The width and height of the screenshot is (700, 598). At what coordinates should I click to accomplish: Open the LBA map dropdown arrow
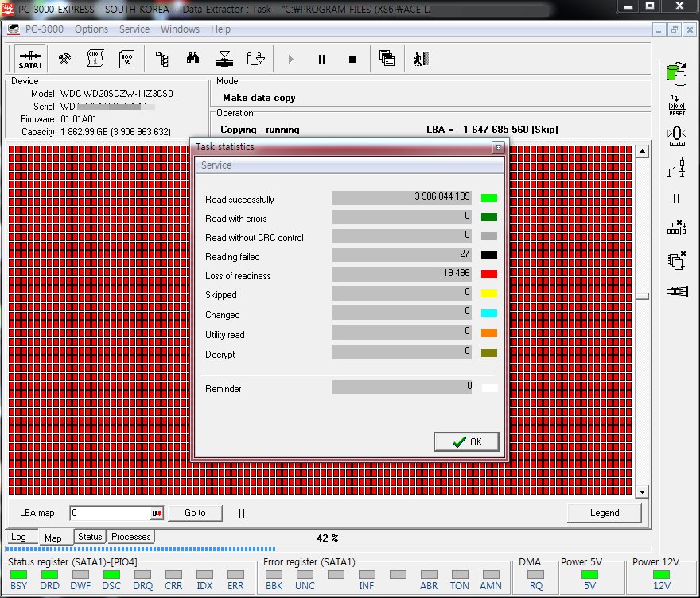157,513
